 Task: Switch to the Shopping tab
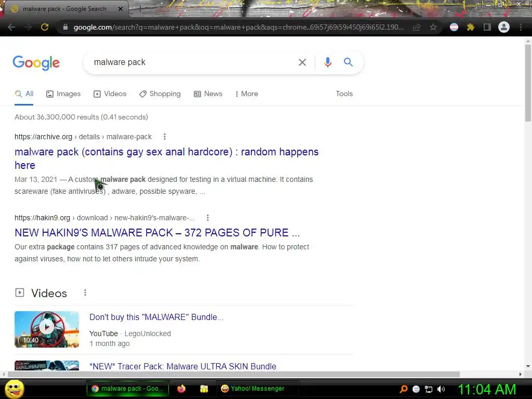coord(160,94)
